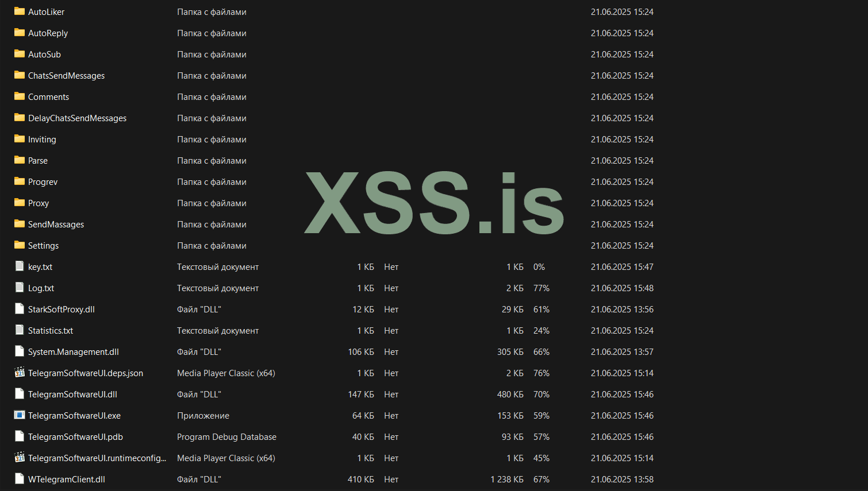Click the Program Debug Database type text
This screenshot has height=491, width=868.
tap(226, 437)
